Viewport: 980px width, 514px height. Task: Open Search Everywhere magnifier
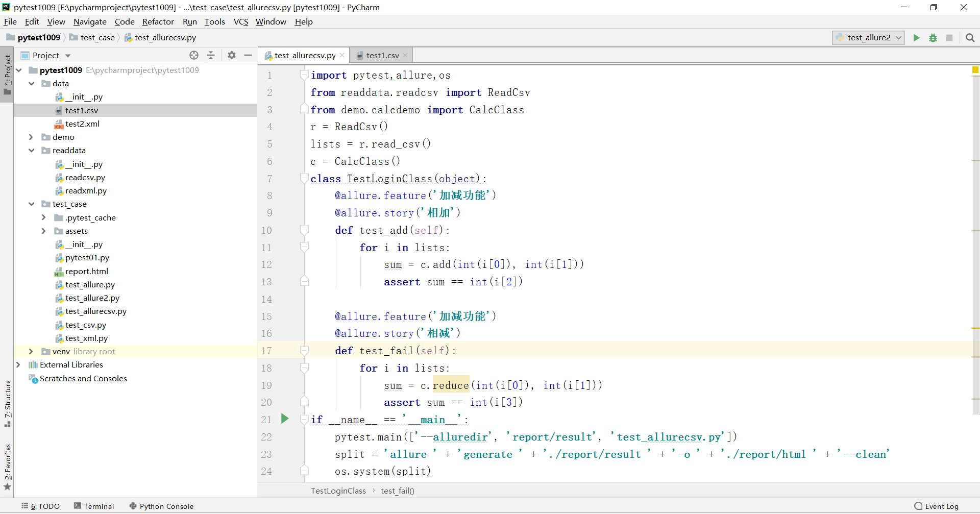(x=970, y=38)
